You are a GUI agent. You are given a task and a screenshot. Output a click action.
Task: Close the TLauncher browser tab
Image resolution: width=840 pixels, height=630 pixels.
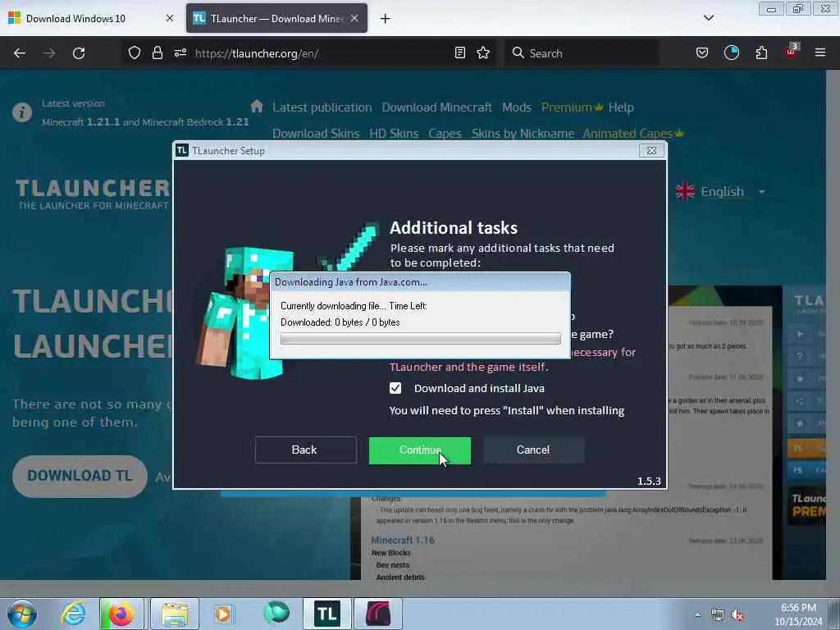coord(354,18)
